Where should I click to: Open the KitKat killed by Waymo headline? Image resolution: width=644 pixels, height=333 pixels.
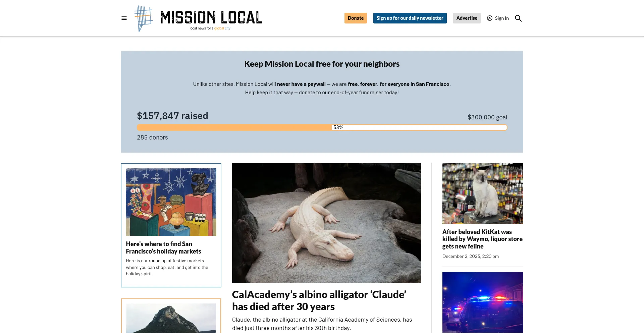482,239
